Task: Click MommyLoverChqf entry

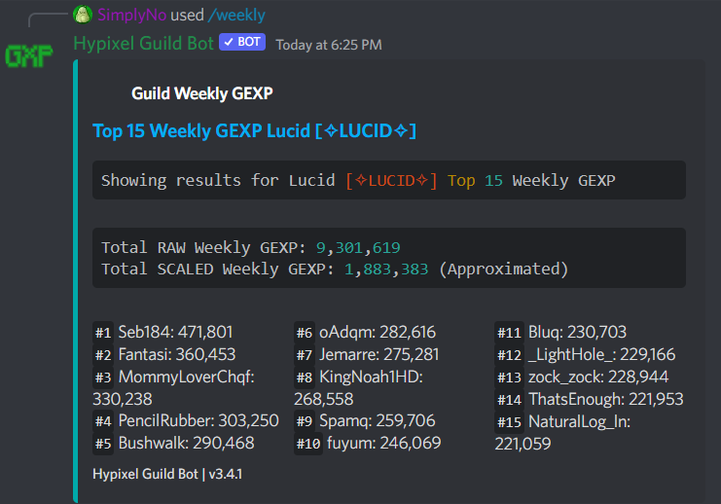Action: (x=174, y=388)
